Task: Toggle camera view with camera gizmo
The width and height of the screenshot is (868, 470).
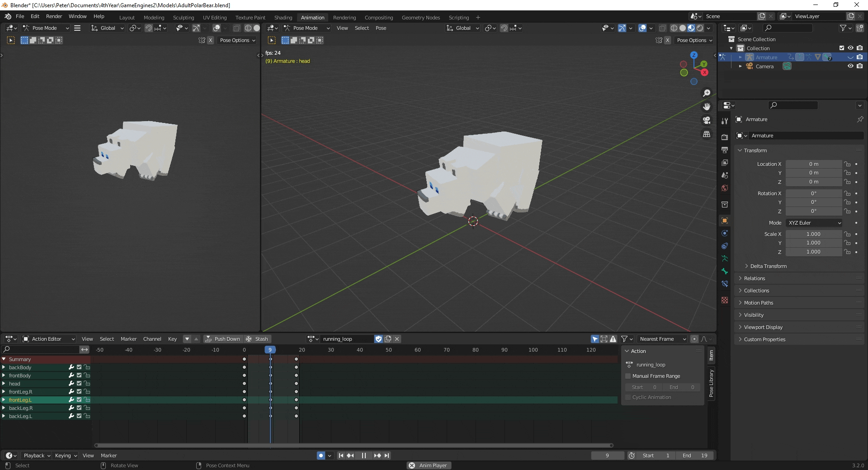Action: [706, 120]
